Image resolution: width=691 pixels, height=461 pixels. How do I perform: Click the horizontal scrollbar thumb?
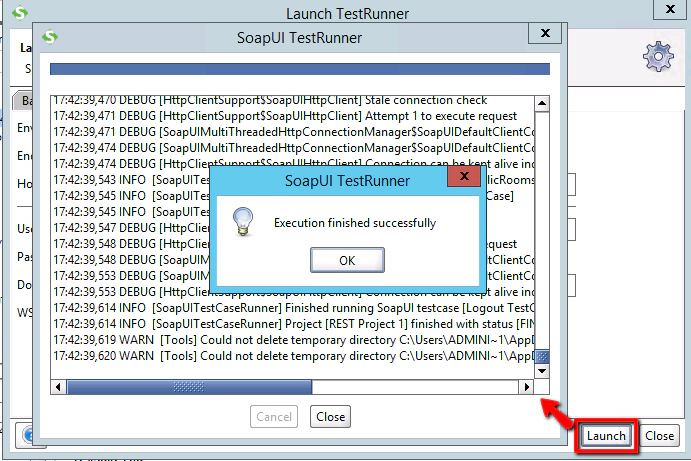pyautogui.click(x=189, y=387)
